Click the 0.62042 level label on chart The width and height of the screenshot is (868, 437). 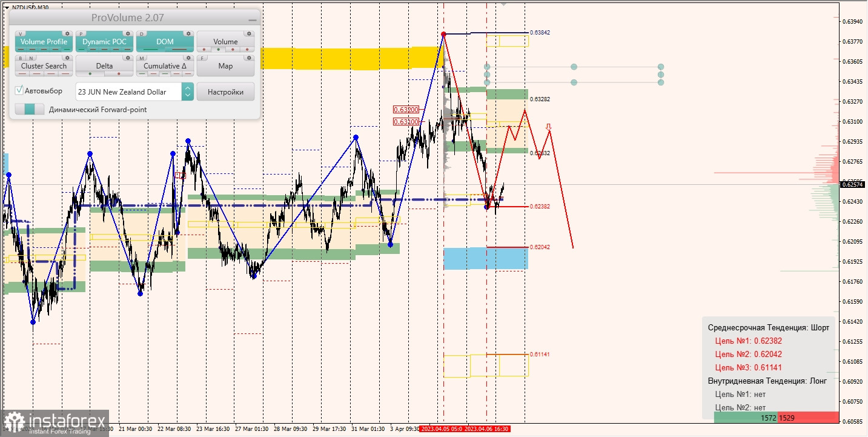tap(540, 247)
